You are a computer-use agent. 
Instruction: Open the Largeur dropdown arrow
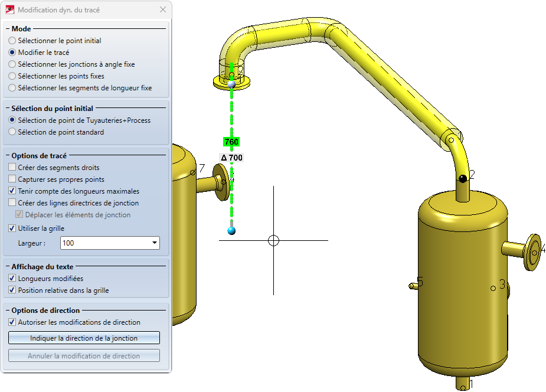click(x=154, y=243)
